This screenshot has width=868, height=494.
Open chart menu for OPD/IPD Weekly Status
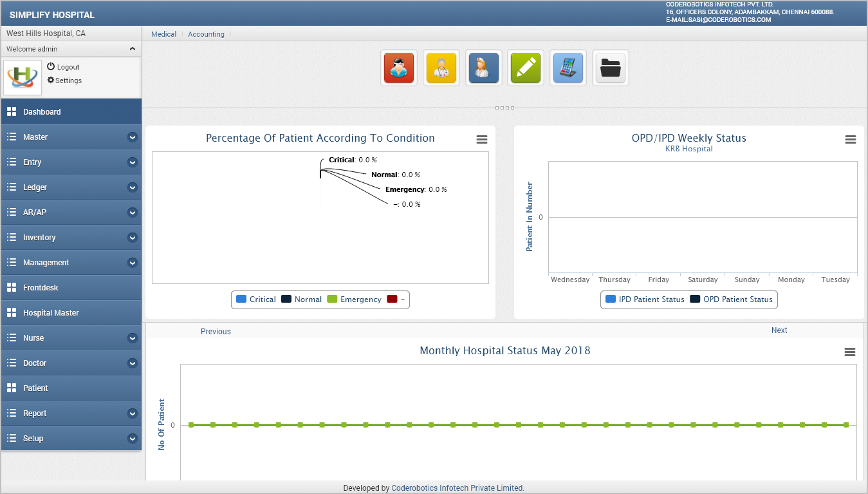tap(850, 140)
